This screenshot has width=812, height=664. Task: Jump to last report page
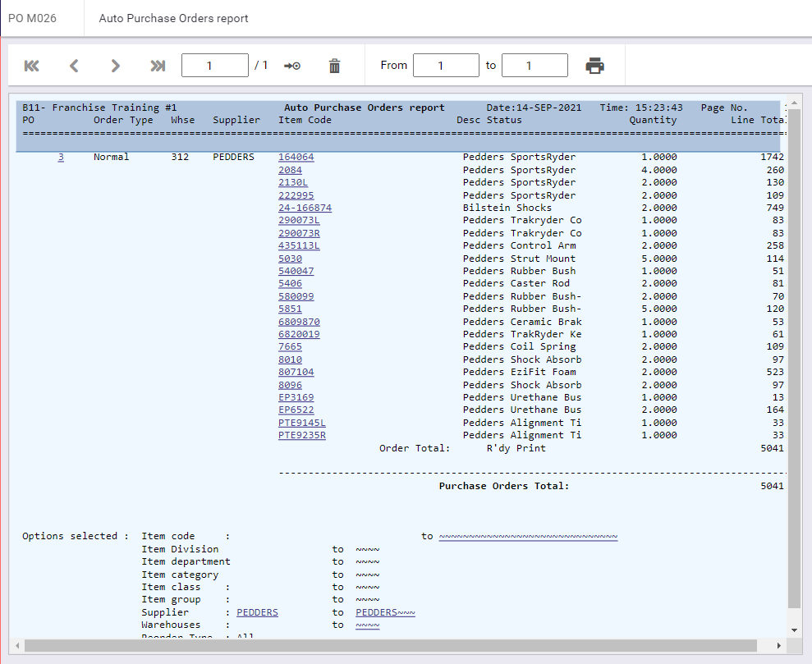pos(158,66)
